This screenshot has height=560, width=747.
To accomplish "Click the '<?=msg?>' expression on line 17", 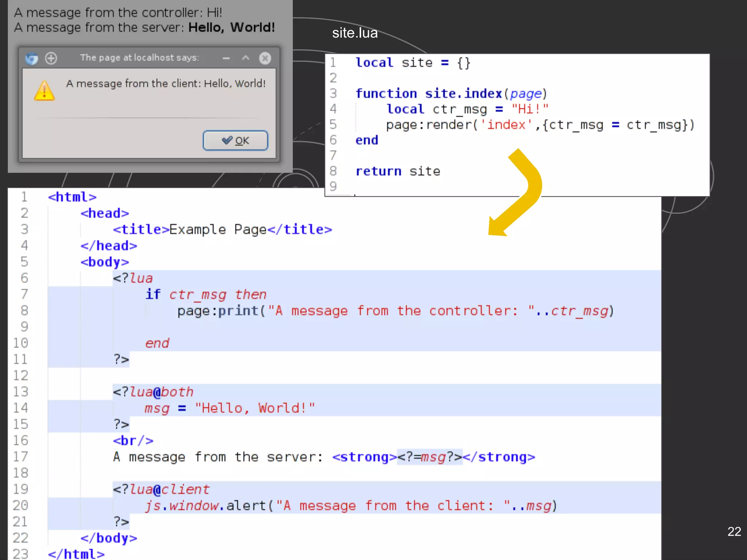I will click(x=430, y=457).
